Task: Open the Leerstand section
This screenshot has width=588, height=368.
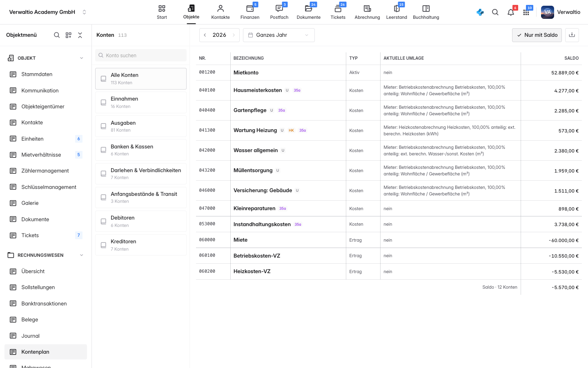Action: point(397,12)
